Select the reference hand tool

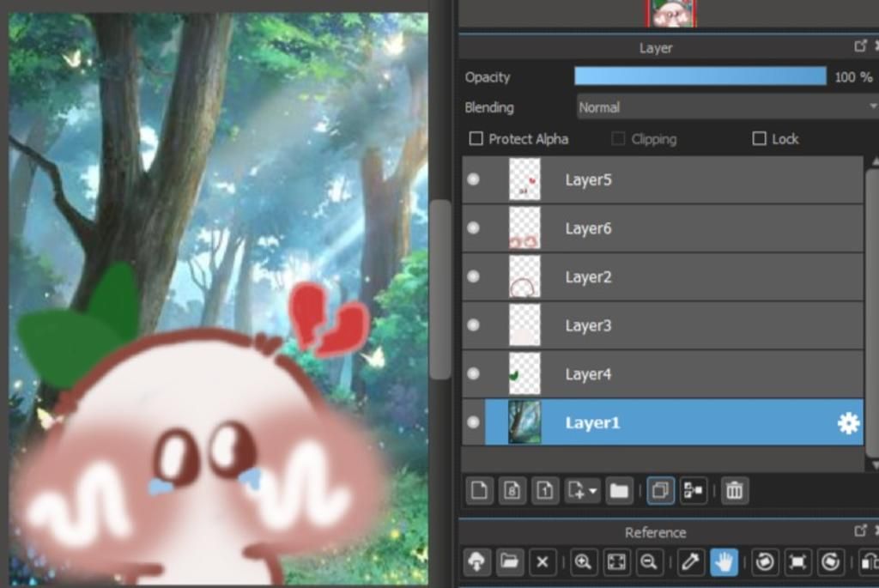[724, 561]
